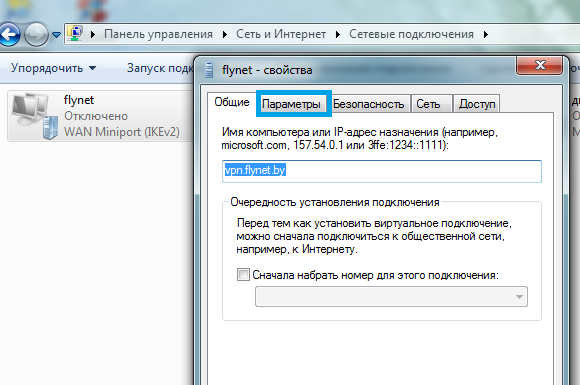Image resolution: width=580 pixels, height=385 pixels.
Task: Click the network folder icon in address bar
Action: click(75, 34)
